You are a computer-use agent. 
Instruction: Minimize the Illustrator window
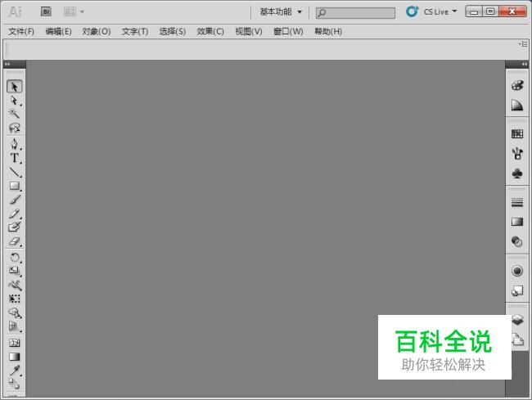pyautogui.click(x=474, y=12)
